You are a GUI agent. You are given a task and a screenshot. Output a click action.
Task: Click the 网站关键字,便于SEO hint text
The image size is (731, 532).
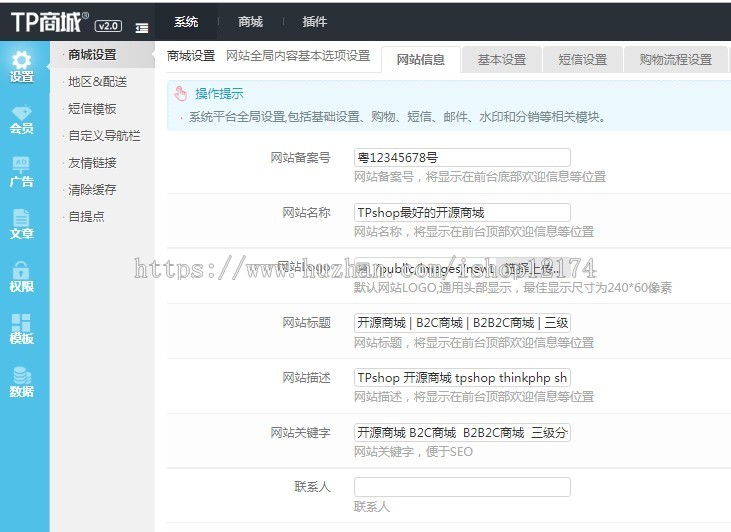pyautogui.click(x=414, y=452)
